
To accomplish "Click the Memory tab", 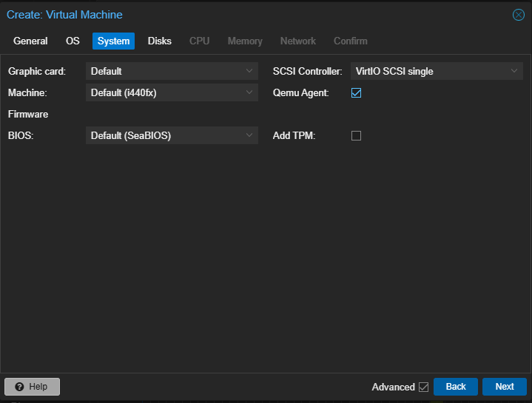I will point(245,41).
